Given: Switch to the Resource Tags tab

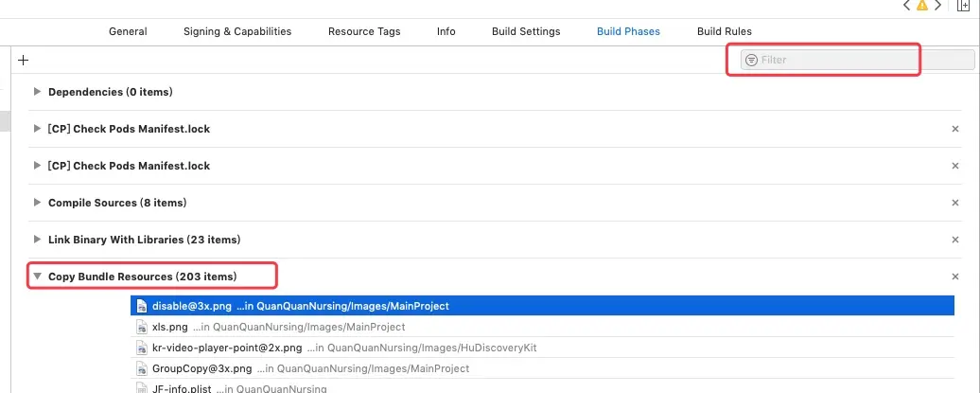Looking at the screenshot, I should [364, 31].
